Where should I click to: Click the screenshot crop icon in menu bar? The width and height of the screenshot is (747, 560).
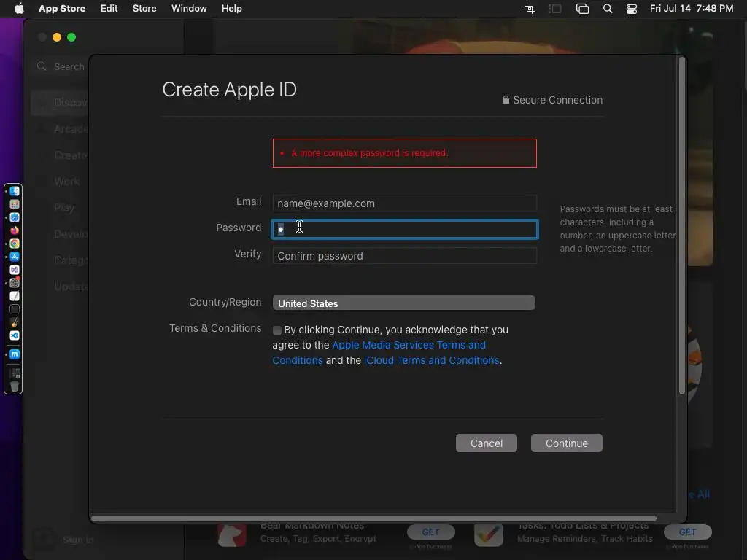(x=530, y=9)
